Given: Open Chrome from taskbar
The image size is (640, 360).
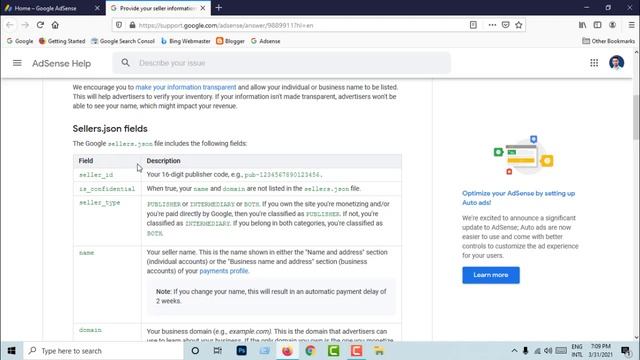Looking at the screenshot, I should 310,351.
